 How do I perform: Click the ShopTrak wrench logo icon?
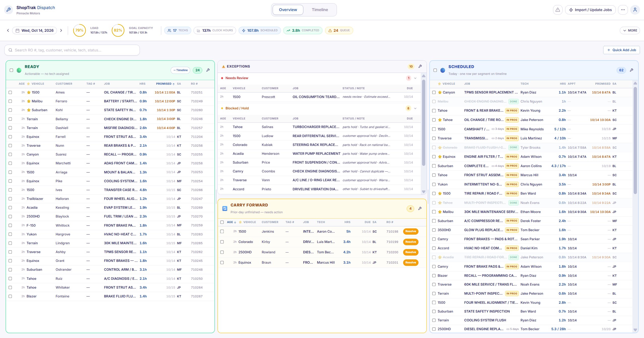(8, 10)
